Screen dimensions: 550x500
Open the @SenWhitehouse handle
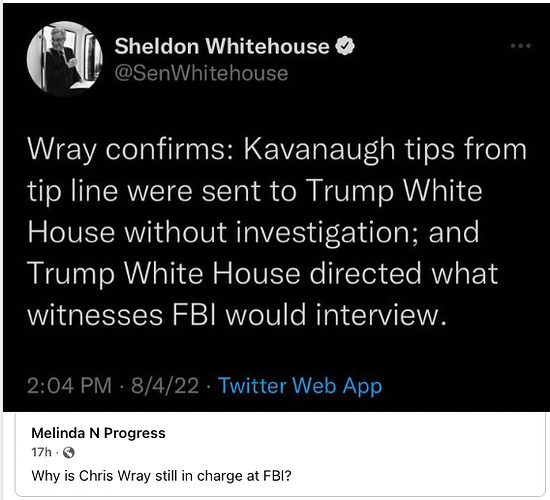(x=201, y=73)
